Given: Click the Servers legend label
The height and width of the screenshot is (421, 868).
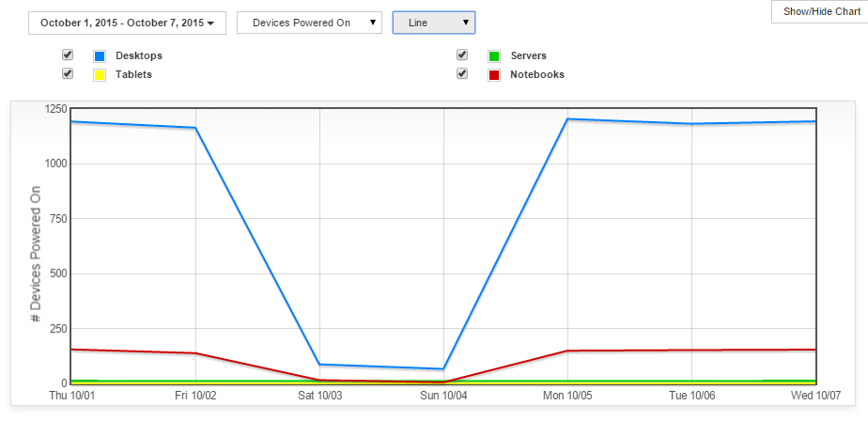Looking at the screenshot, I should (528, 56).
